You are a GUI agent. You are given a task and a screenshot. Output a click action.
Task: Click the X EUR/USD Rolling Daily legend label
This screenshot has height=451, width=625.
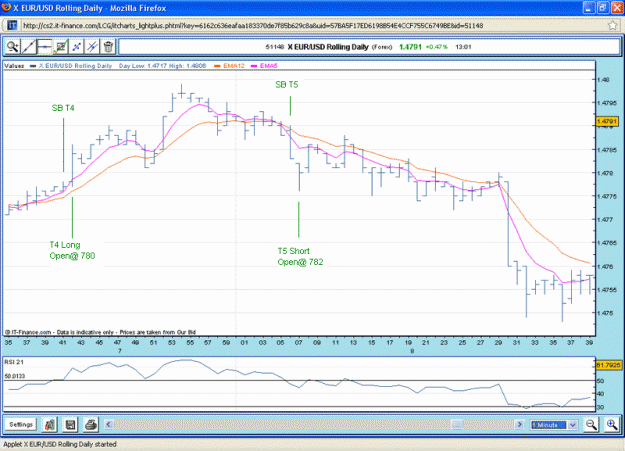point(75,66)
